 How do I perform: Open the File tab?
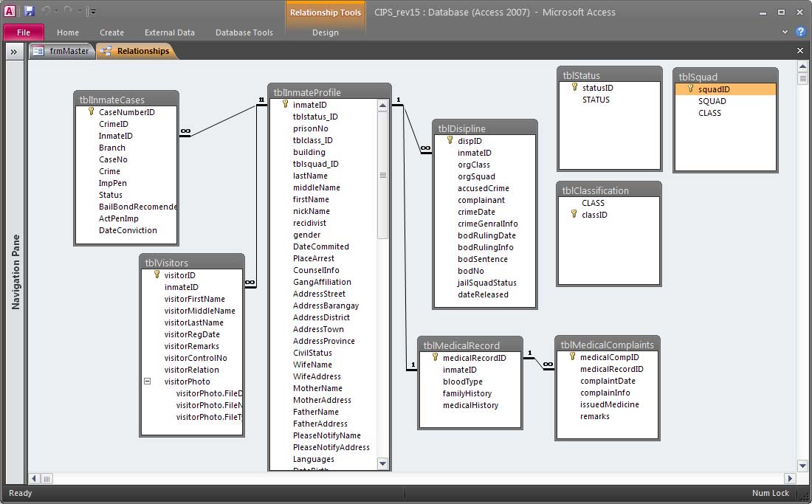tap(24, 32)
